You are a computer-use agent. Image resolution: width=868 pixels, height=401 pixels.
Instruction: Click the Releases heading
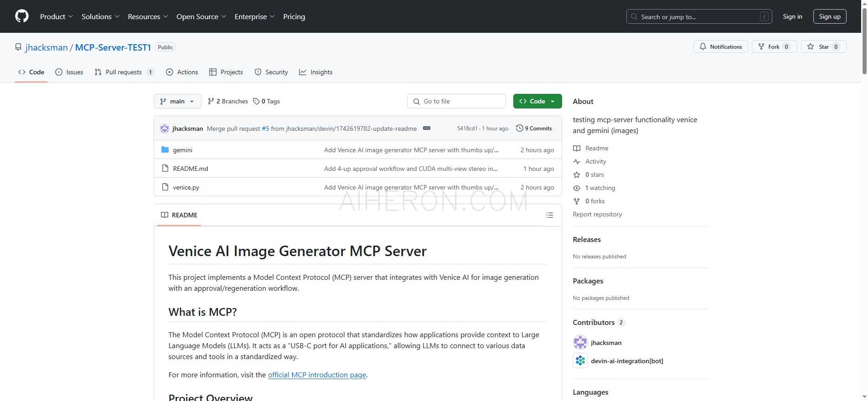tap(587, 239)
